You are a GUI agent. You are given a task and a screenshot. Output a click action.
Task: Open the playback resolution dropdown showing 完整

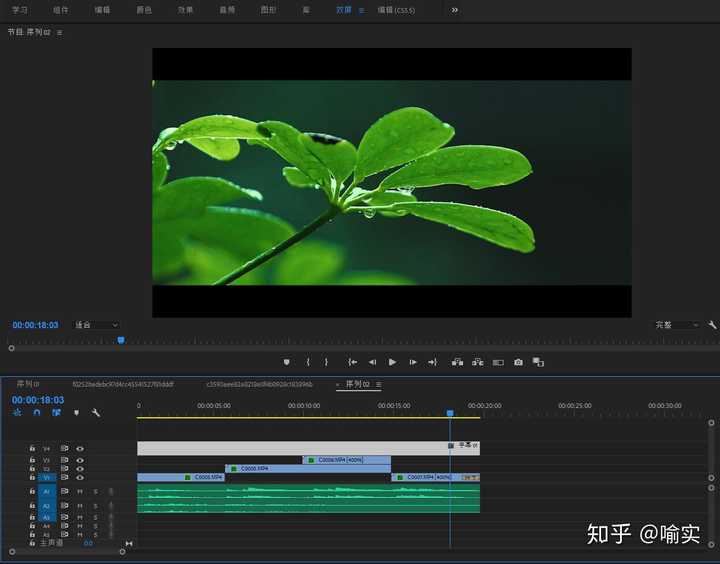coord(677,325)
